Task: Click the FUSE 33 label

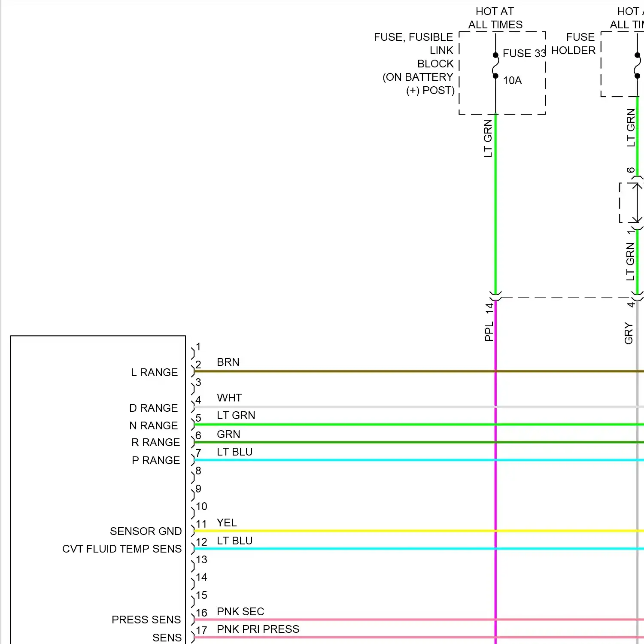Action: coord(524,53)
